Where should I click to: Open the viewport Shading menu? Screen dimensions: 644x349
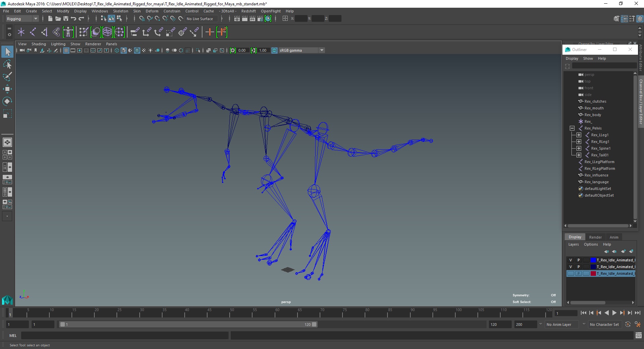click(x=39, y=44)
